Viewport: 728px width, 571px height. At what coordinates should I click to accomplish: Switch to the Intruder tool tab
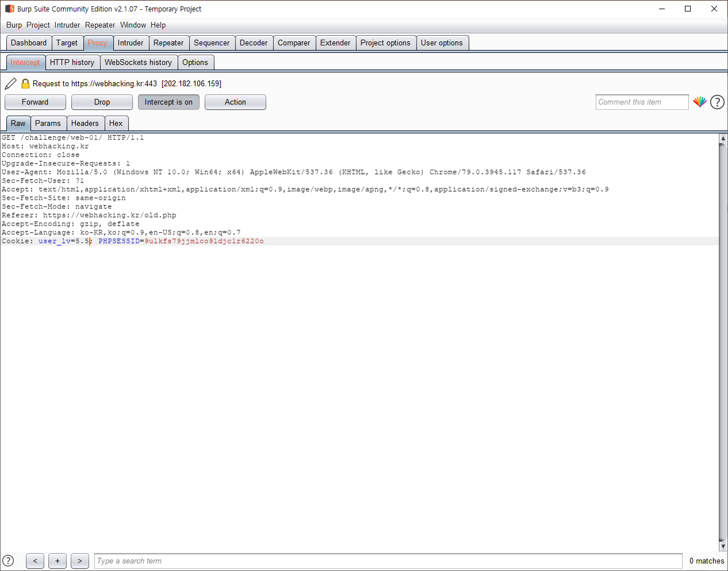130,43
